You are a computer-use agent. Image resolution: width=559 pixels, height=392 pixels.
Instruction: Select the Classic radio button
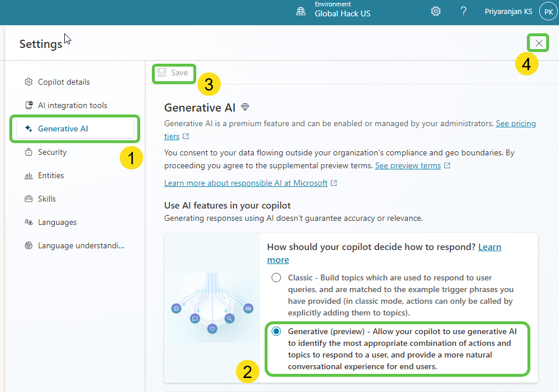[x=276, y=277]
